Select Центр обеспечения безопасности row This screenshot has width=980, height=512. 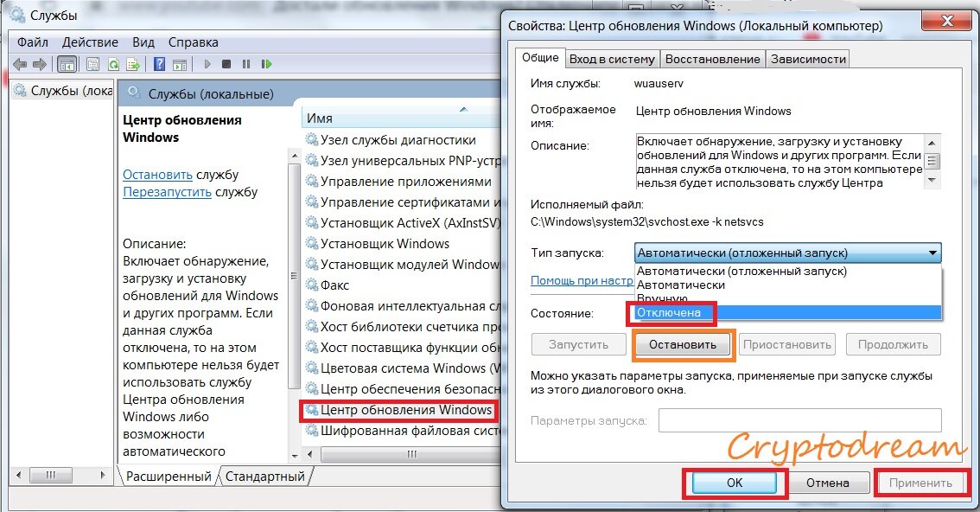401,389
